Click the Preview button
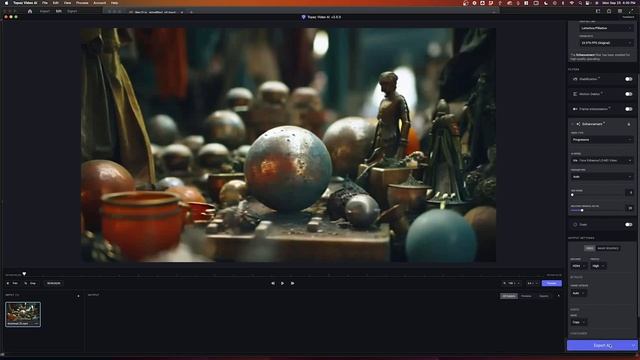 [x=551, y=283]
